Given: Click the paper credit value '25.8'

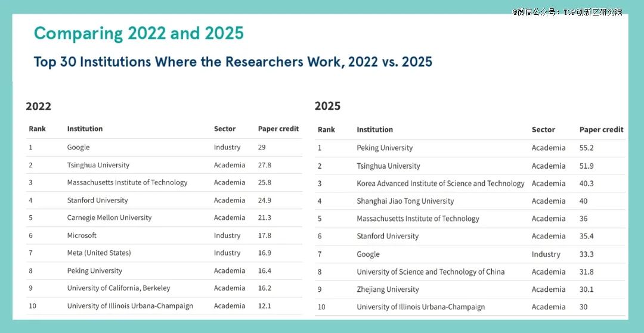Looking at the screenshot, I should [x=265, y=182].
